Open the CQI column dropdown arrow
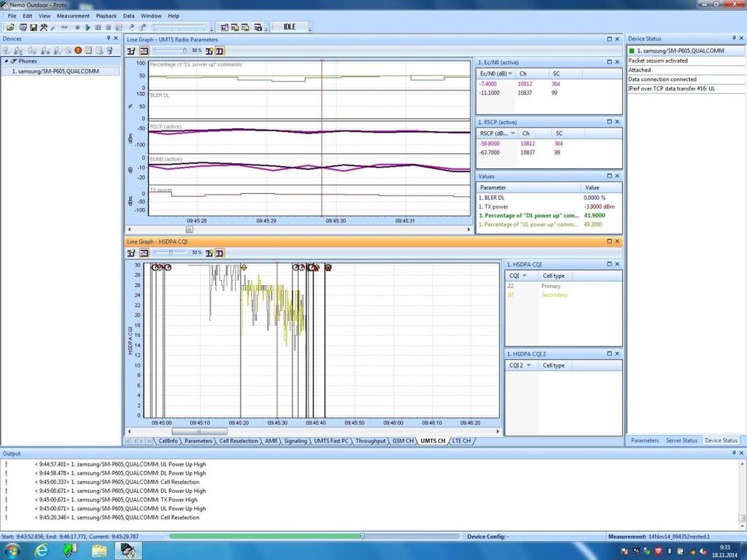Image resolution: width=747 pixels, height=560 pixels. [x=525, y=276]
